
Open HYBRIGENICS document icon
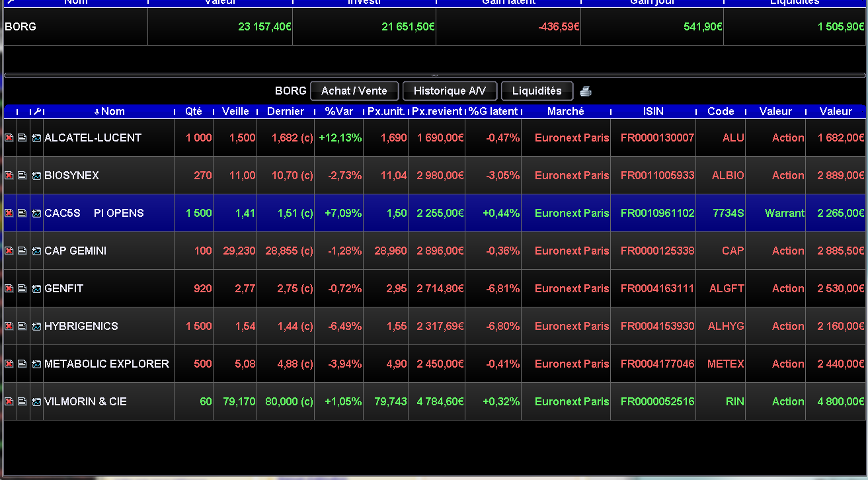click(x=22, y=326)
